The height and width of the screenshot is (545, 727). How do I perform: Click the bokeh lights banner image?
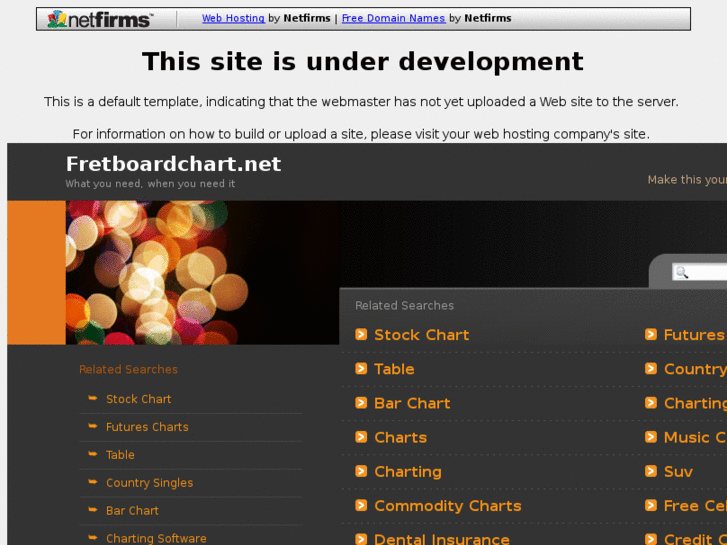point(202,273)
